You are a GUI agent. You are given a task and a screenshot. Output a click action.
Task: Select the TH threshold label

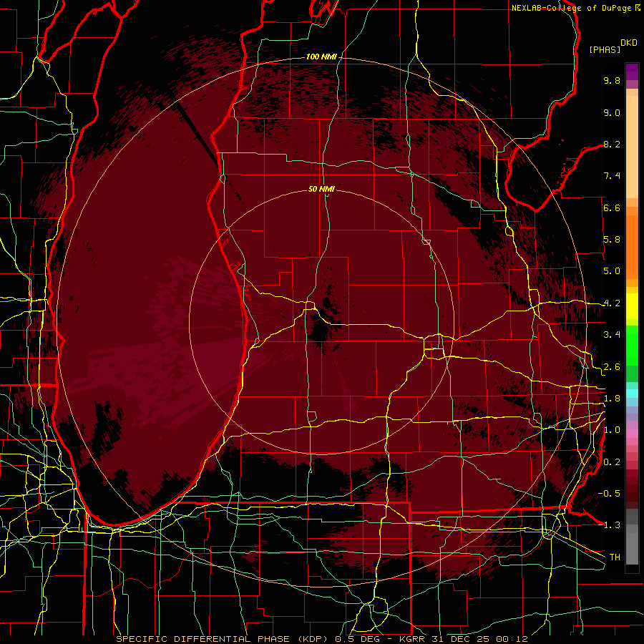[615, 557]
